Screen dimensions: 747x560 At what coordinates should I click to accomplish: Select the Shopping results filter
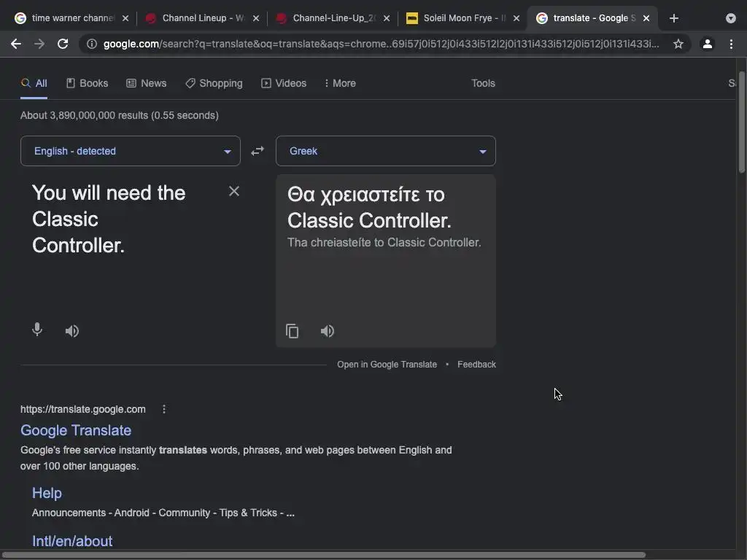[214, 83]
